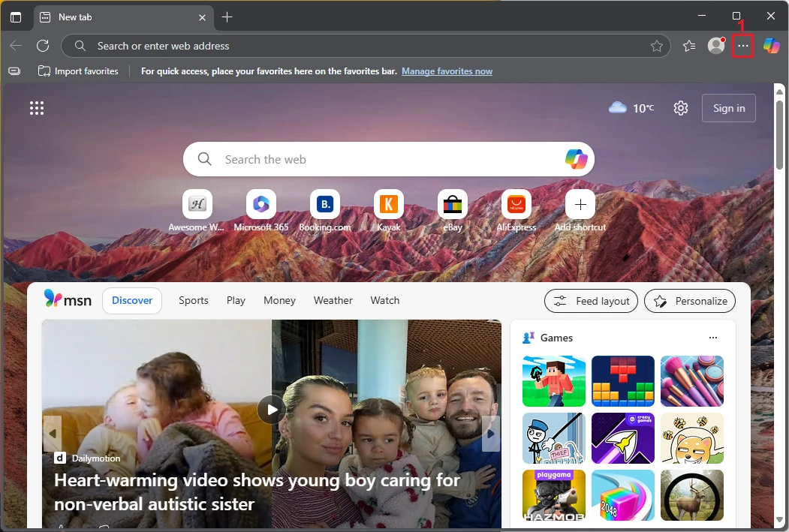Screen dimensions: 789x532
Task: Click the Personalize button
Action: [x=690, y=301]
